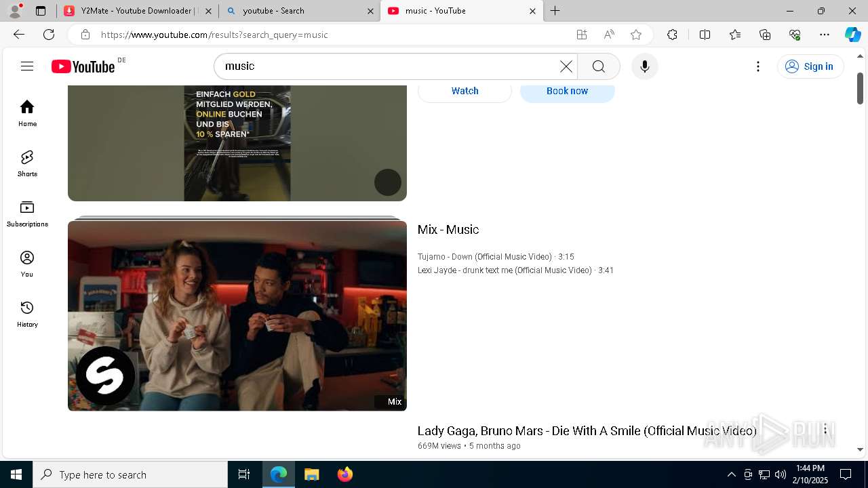Refresh the page
The height and width of the screenshot is (488, 868).
(x=49, y=35)
